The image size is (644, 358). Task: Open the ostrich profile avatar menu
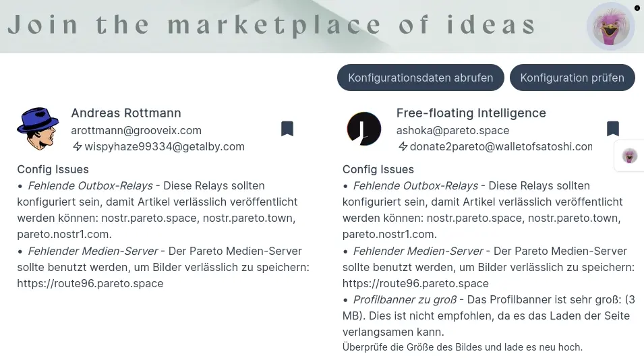tap(611, 26)
